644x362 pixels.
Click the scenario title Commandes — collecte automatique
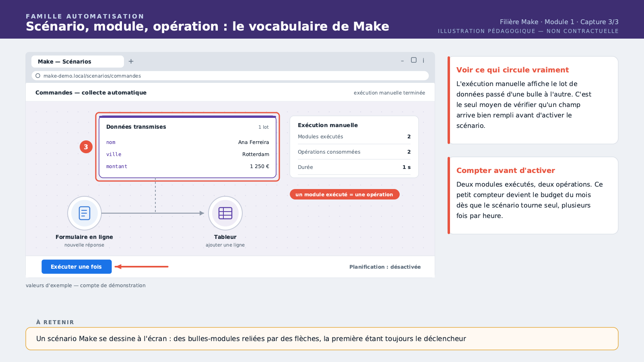(91, 93)
